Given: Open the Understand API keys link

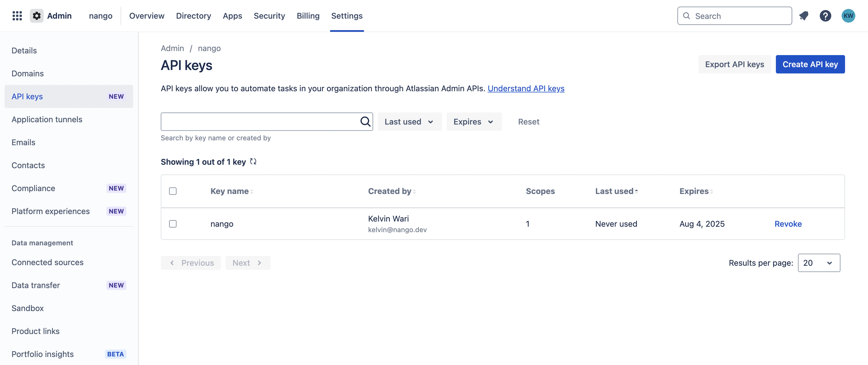Looking at the screenshot, I should (526, 88).
